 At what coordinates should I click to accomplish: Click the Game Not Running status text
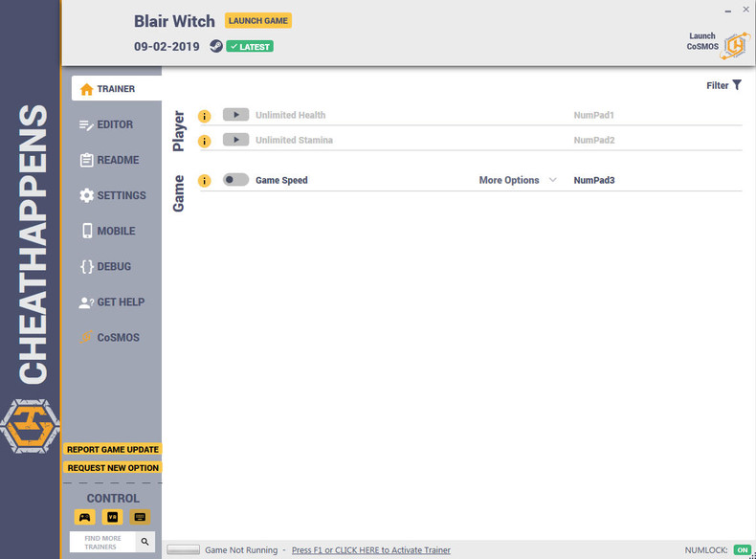[x=241, y=549]
